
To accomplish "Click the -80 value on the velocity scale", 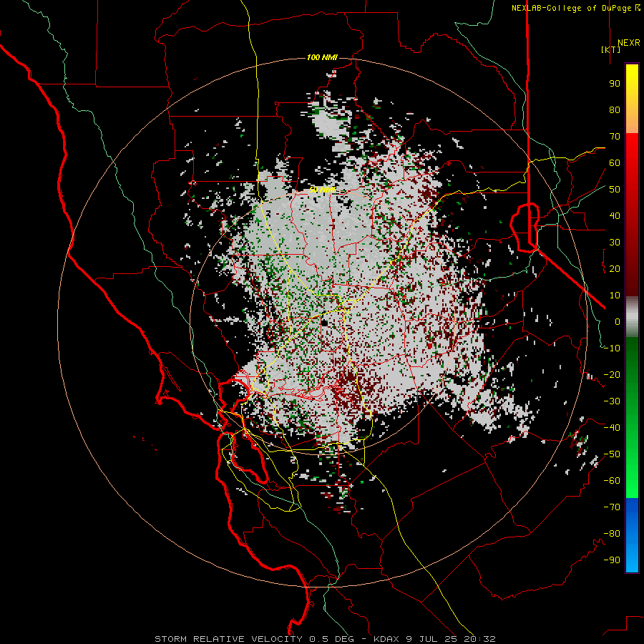I will [x=612, y=534].
